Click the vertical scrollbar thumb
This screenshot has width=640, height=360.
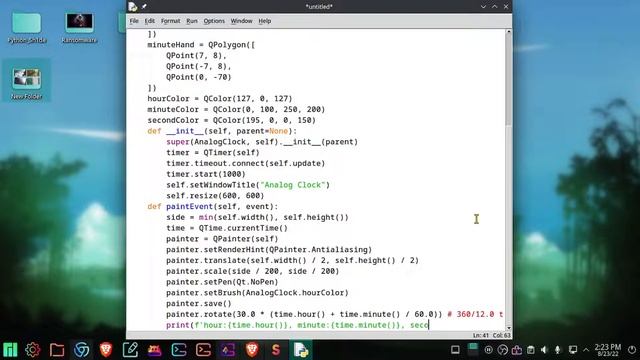coord(509,80)
